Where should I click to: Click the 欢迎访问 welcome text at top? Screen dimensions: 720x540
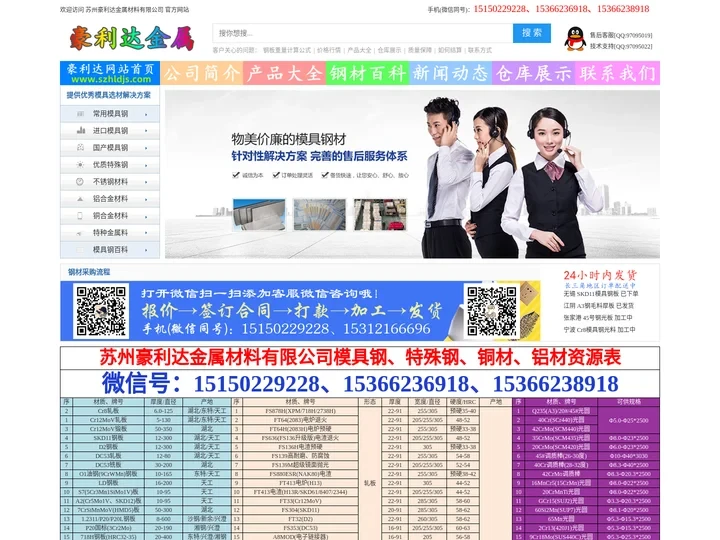pos(124,10)
